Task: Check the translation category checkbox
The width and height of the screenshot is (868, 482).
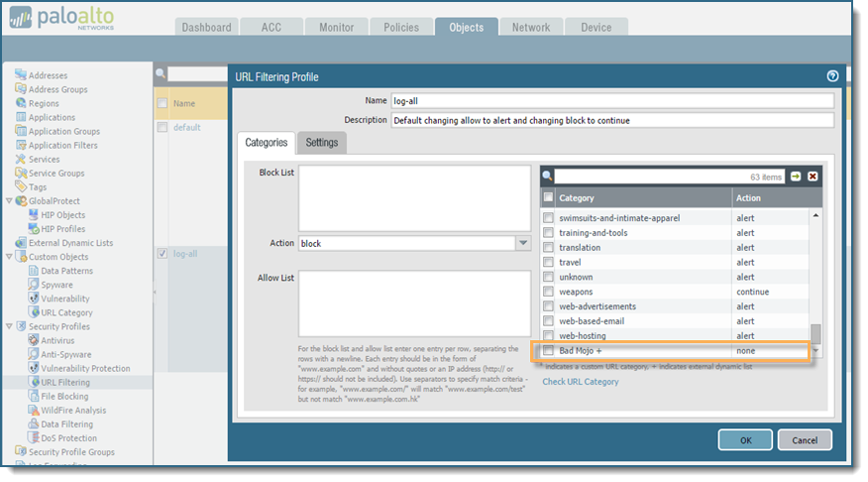Action: tap(548, 247)
